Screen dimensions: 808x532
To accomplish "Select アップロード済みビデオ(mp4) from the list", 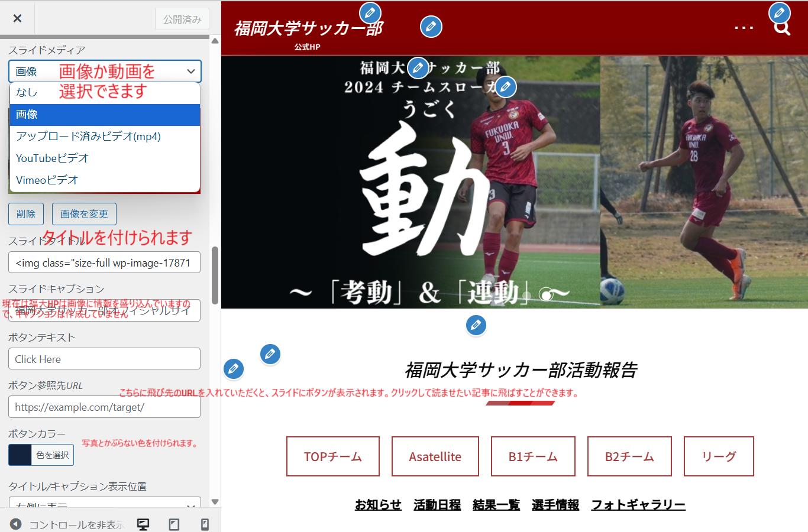I will [x=105, y=137].
